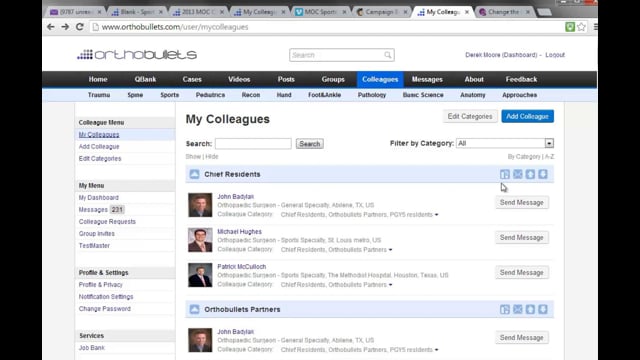Click the Hide link above the list
Viewport: 640px width, 360px height.
click(212, 157)
